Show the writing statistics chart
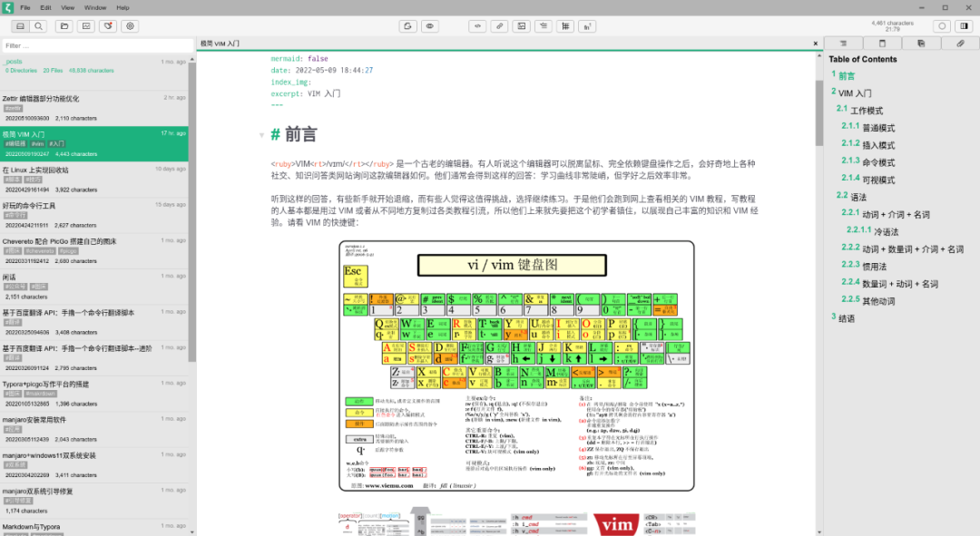Image resolution: width=980 pixels, height=536 pixels. pos(86,26)
